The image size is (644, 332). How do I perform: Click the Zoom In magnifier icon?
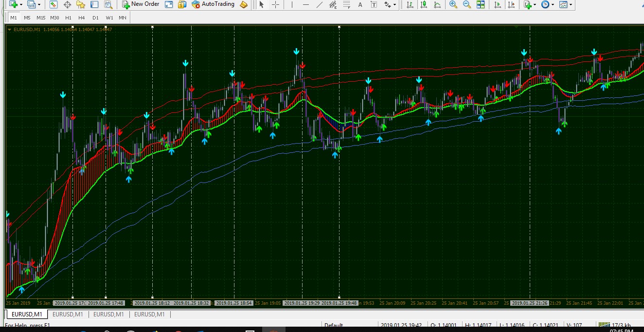(453, 4)
